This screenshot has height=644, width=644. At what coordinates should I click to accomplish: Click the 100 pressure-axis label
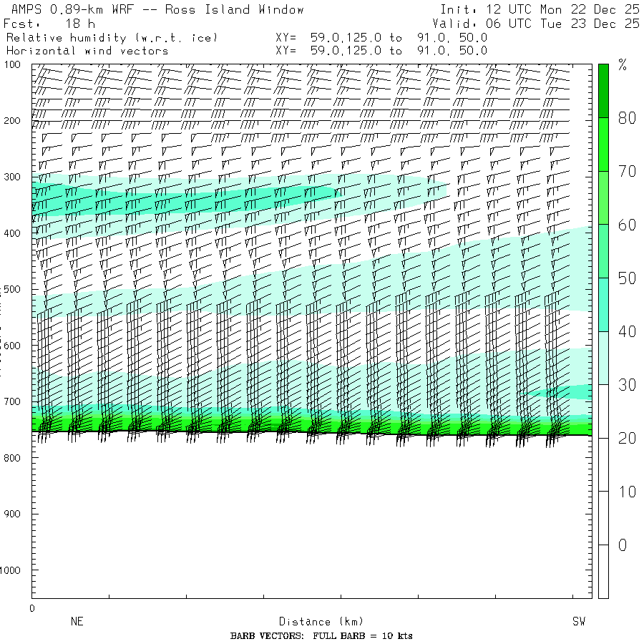pos(12,65)
